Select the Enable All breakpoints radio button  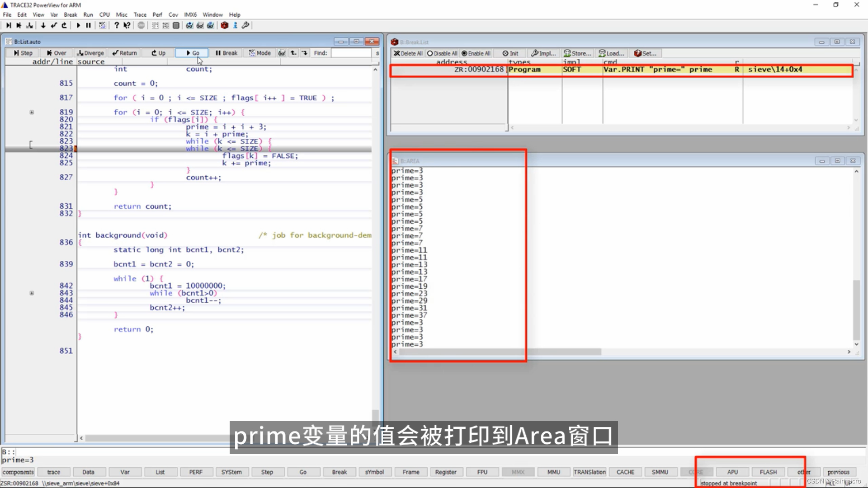pyautogui.click(x=476, y=53)
